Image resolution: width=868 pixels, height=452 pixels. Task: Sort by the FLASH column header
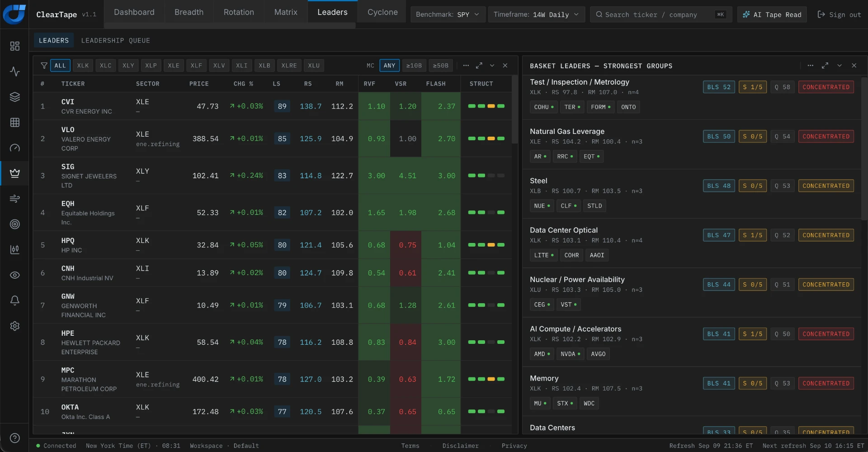pos(436,84)
